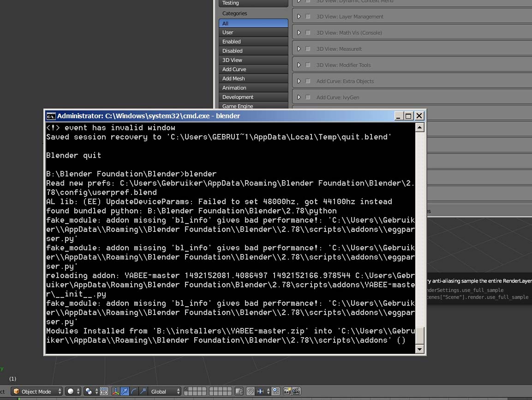Expand 3D View: Math Vis (Console) addon
The width and height of the screenshot is (532, 400).
coord(299,33)
